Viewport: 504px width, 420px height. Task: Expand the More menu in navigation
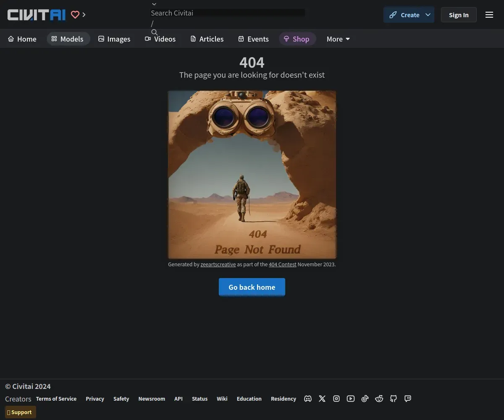coord(338,39)
